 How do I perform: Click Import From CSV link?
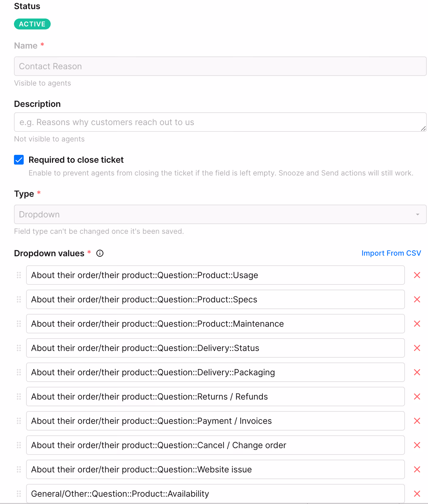tap(391, 253)
